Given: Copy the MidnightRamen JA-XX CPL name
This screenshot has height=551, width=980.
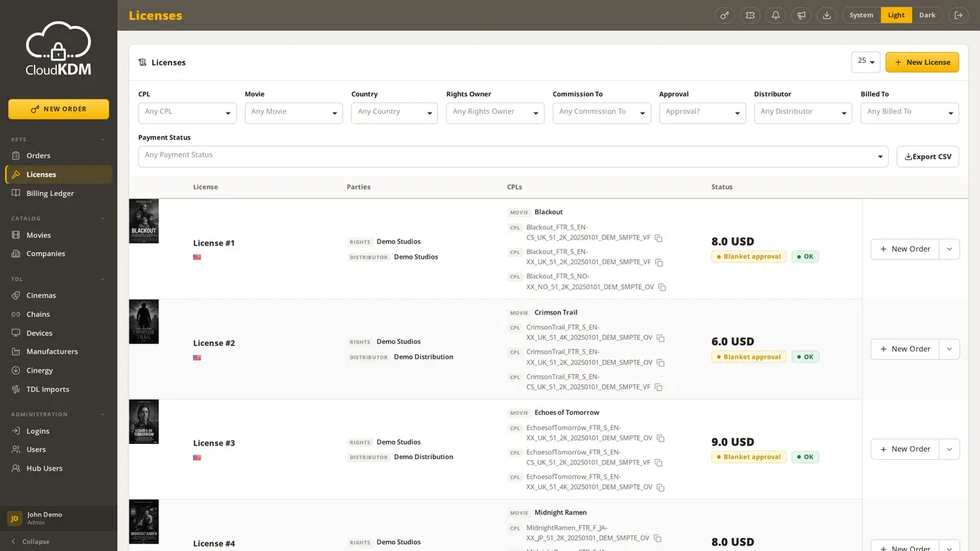Looking at the screenshot, I should (657, 538).
